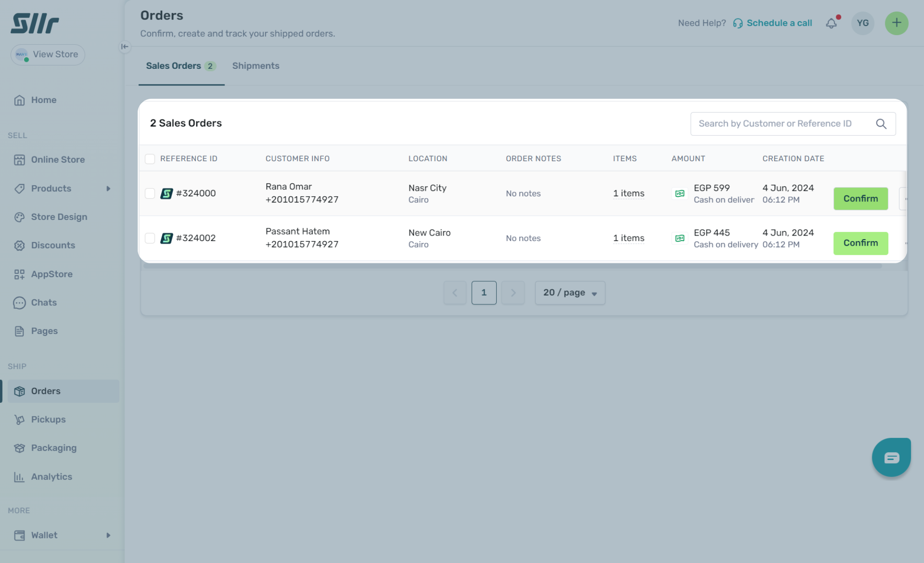Screen dimensions: 924x563
Task: Click the green plus create button
Action: pos(896,23)
